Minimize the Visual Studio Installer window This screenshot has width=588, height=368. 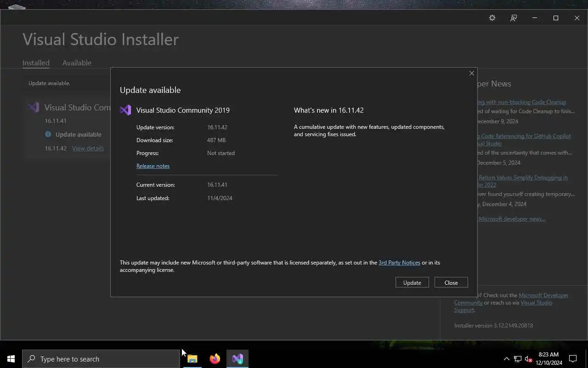534,18
